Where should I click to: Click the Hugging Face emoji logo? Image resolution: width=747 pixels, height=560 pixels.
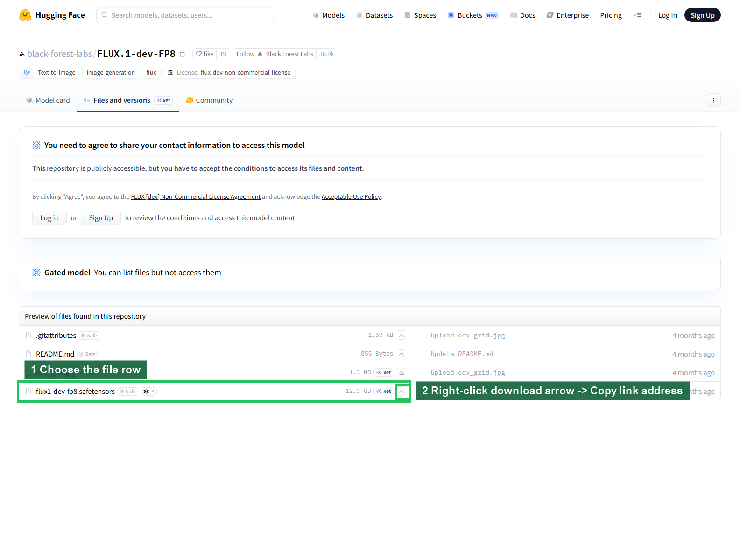[x=25, y=15]
